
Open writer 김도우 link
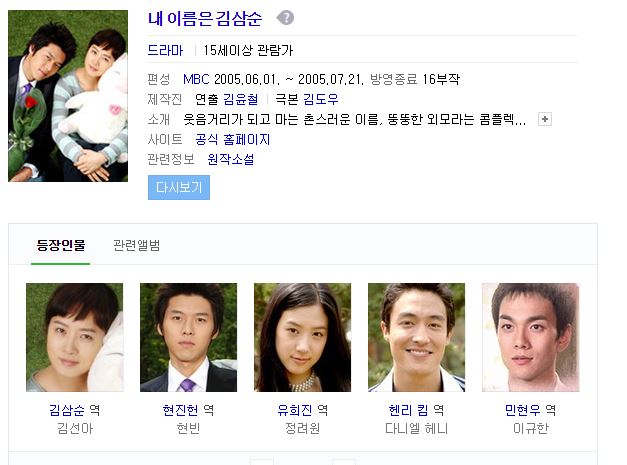321,99
